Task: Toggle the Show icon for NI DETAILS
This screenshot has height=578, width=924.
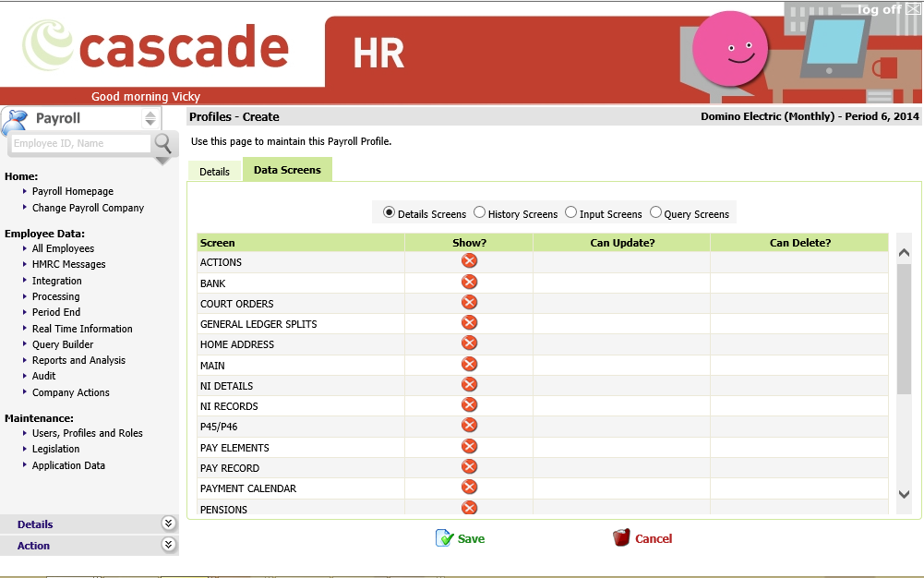Action: coord(469,385)
